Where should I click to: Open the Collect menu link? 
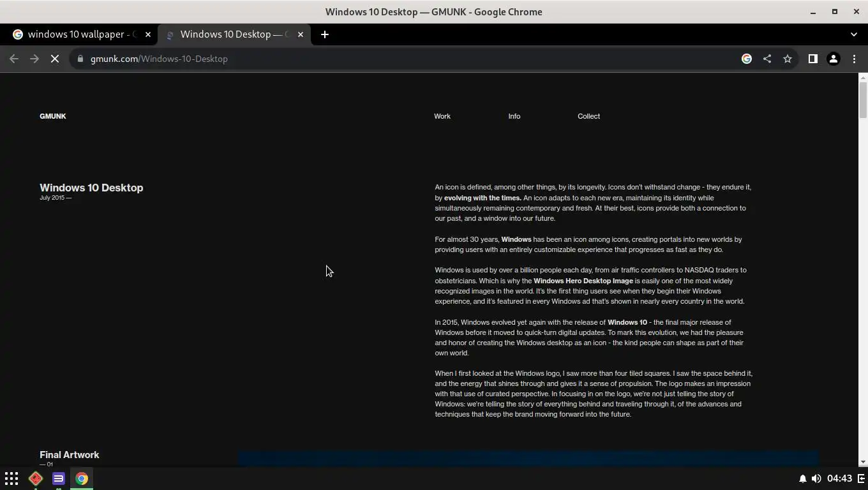(589, 116)
